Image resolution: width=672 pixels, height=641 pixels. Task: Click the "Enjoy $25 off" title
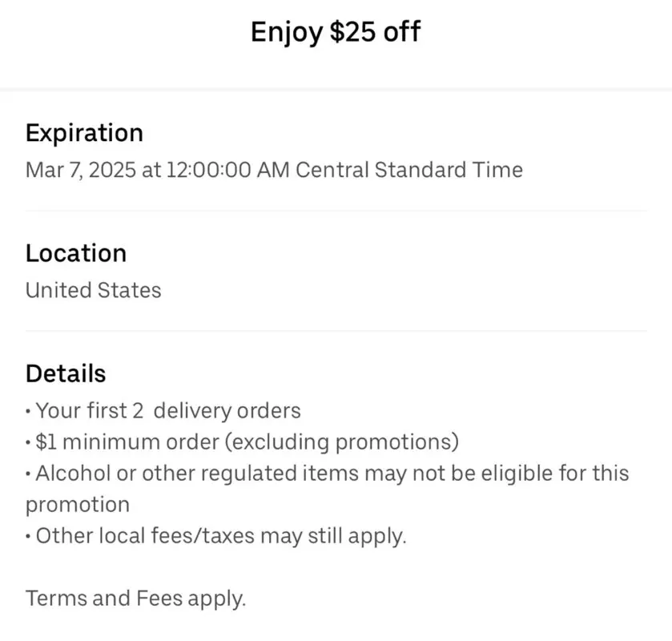point(336,32)
